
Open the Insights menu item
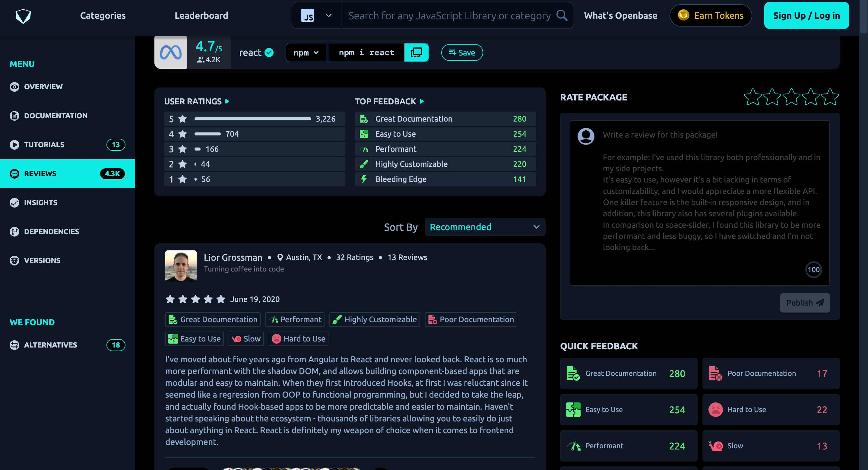click(x=40, y=202)
